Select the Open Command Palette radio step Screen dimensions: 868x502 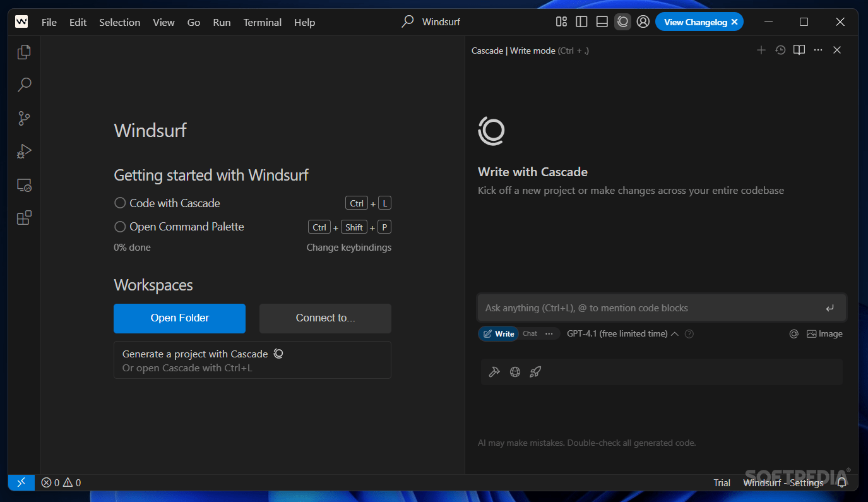120,227
